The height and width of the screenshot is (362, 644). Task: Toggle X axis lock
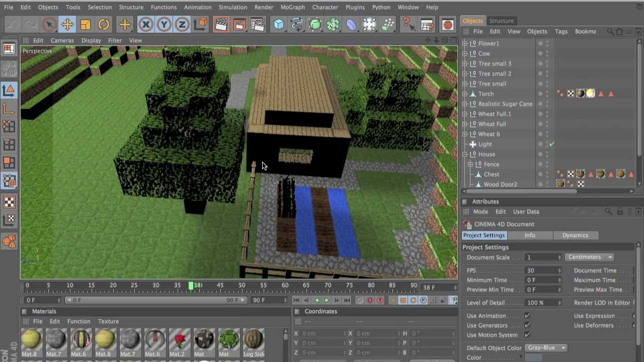click(x=146, y=24)
